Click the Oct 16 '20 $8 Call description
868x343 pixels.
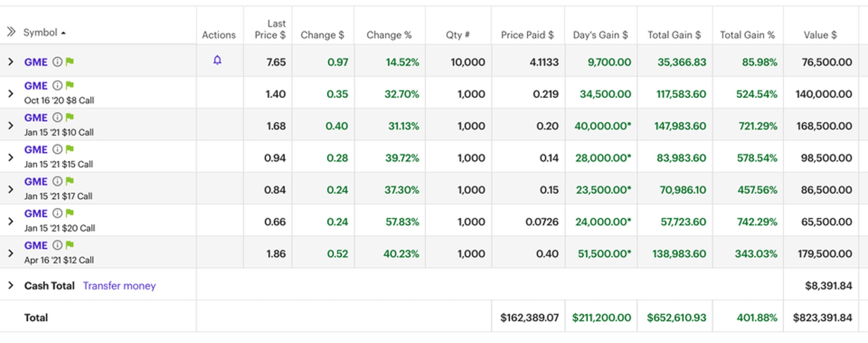pyautogui.click(x=59, y=100)
